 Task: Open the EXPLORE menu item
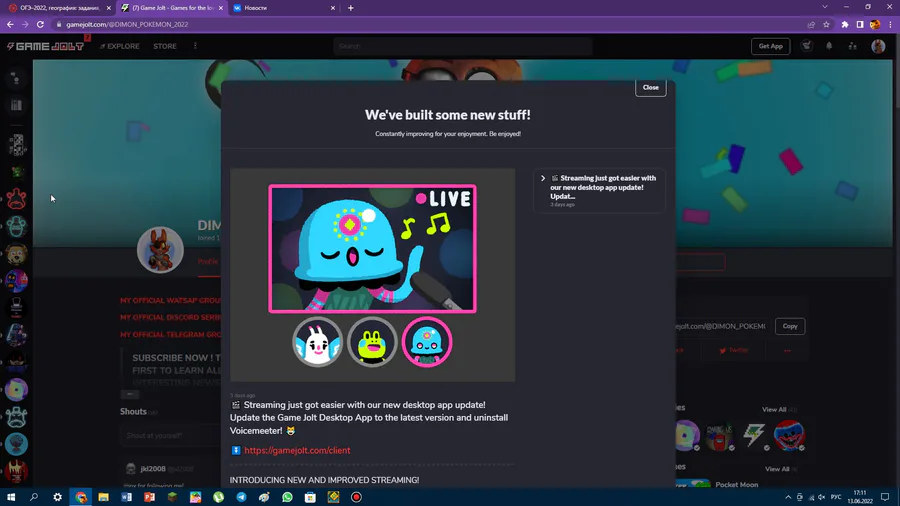[x=120, y=46]
